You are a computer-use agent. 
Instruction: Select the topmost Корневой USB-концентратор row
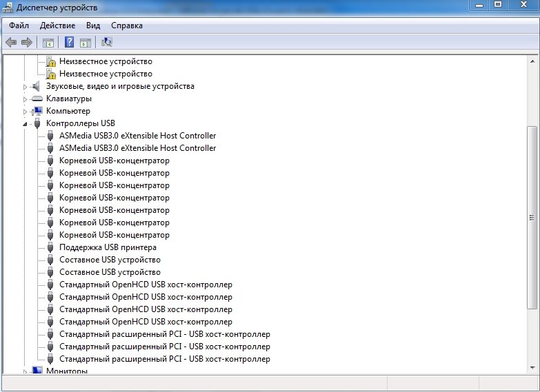[114, 161]
